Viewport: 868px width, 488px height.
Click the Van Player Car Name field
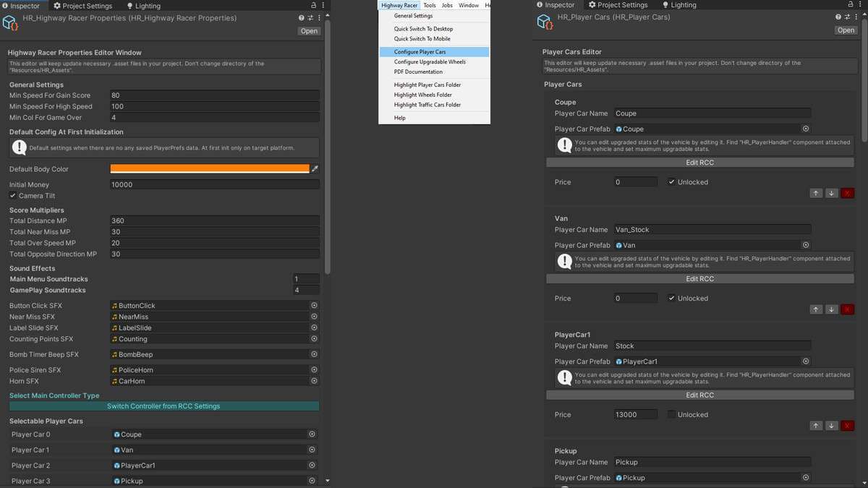pos(712,230)
